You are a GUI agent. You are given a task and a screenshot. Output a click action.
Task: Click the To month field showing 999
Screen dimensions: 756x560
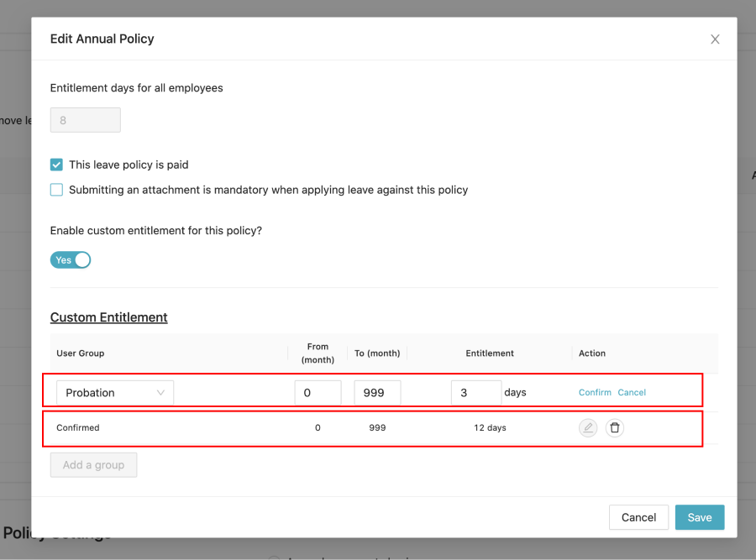coord(377,393)
